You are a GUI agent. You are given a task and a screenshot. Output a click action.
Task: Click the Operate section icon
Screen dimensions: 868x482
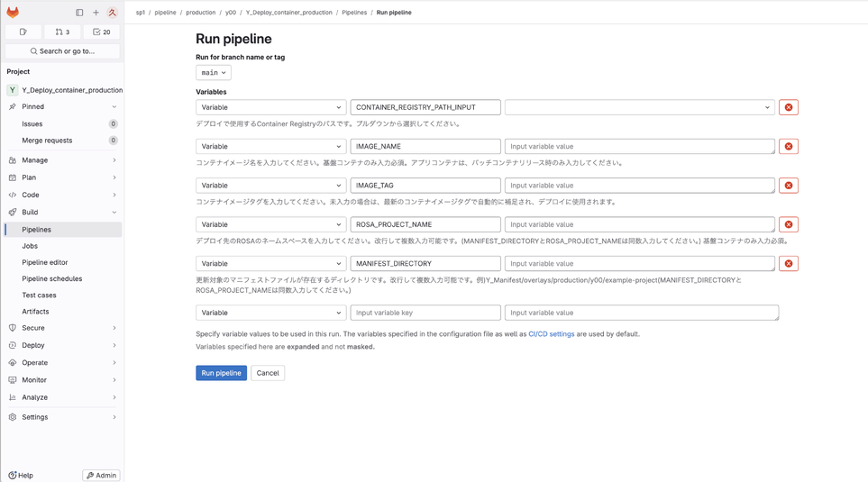coord(13,362)
